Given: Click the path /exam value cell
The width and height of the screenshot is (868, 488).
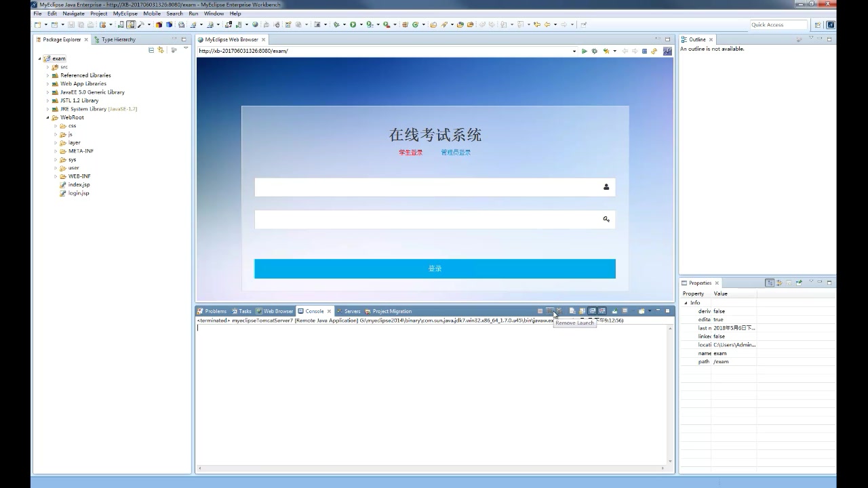Looking at the screenshot, I should coord(733,362).
